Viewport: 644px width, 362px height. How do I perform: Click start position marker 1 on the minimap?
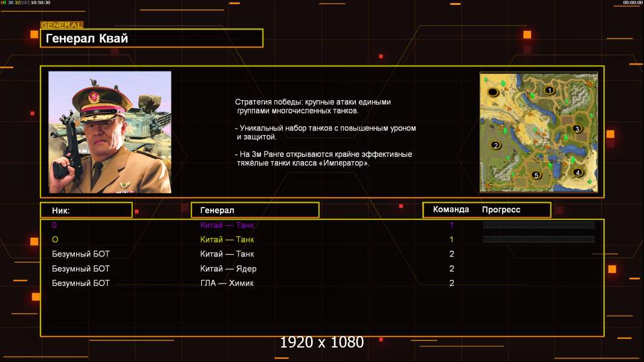[x=549, y=90]
